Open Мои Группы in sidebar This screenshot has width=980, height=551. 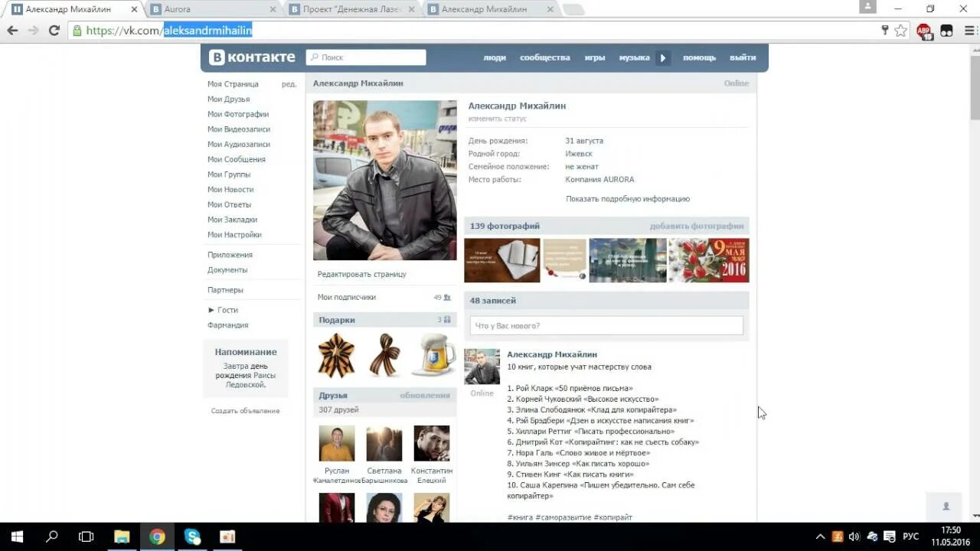tap(229, 174)
